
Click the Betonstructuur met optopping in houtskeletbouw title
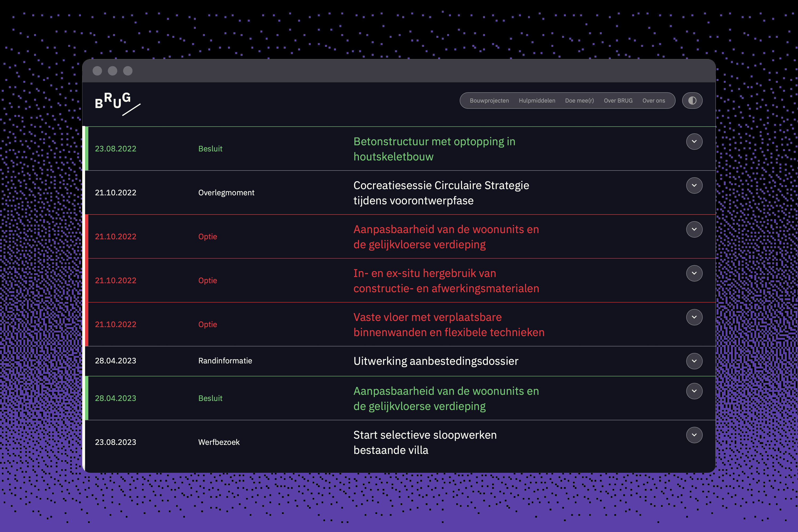click(434, 149)
